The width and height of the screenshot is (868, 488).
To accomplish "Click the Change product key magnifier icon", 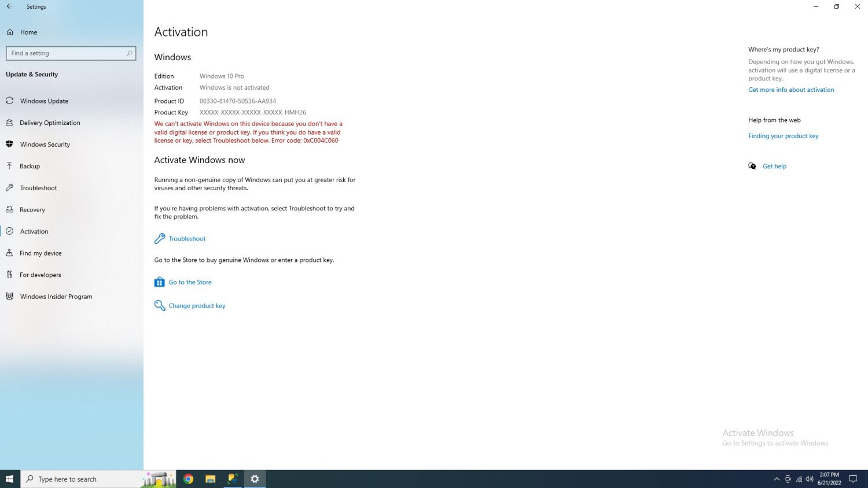I will click(160, 306).
